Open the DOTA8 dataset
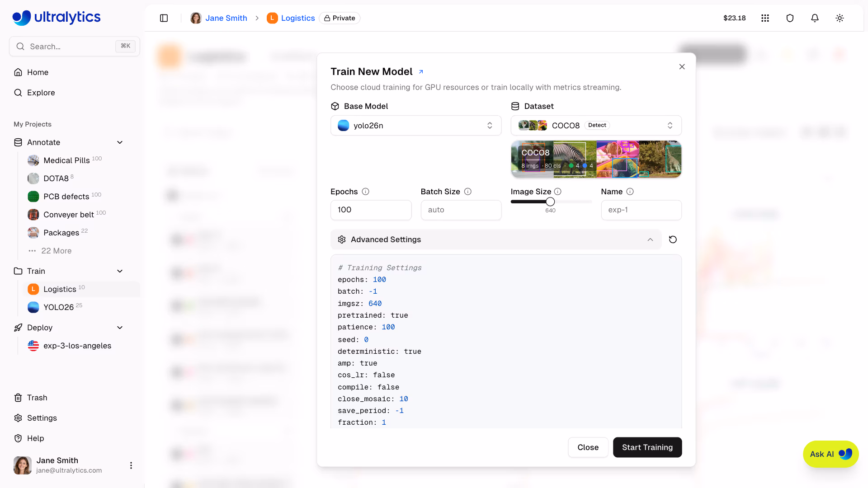Screen dimensions: 868x488 point(56,178)
